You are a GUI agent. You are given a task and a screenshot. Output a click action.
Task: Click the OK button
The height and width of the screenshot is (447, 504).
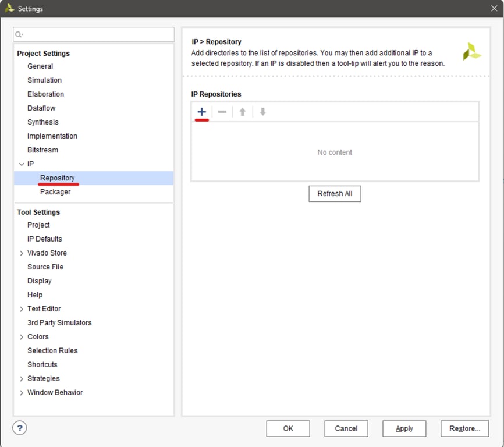click(x=288, y=429)
